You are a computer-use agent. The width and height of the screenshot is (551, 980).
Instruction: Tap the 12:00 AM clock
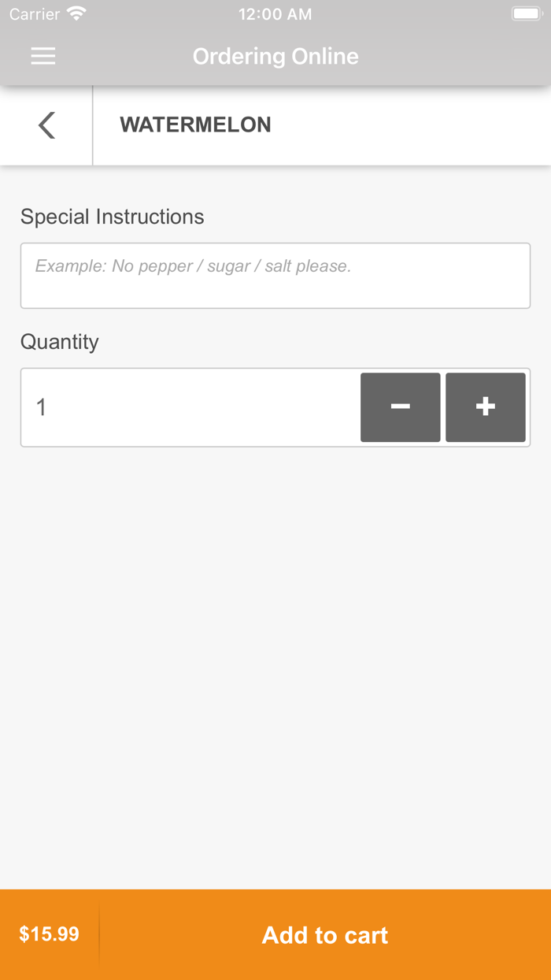tap(275, 14)
